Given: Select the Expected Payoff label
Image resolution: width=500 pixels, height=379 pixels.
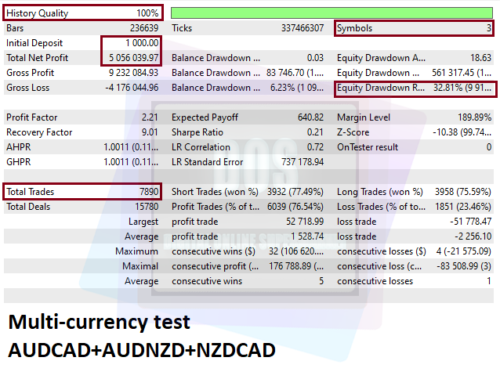Looking at the screenshot, I should pyautogui.click(x=205, y=117).
